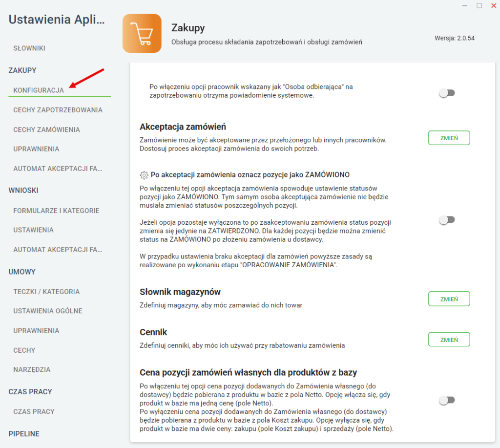The height and width of the screenshot is (448, 500).
Task: Open CZAS PRACY sidebar item
Action: pos(34,412)
